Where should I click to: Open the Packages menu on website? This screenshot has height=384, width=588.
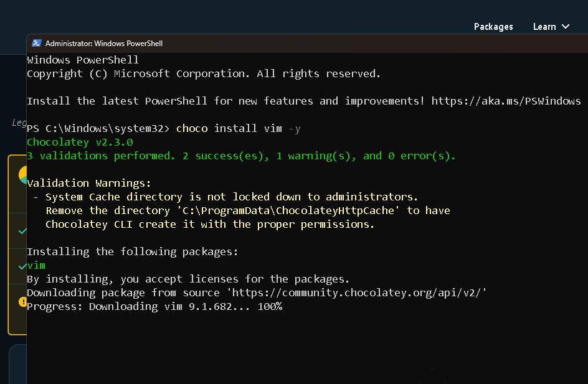click(x=493, y=27)
